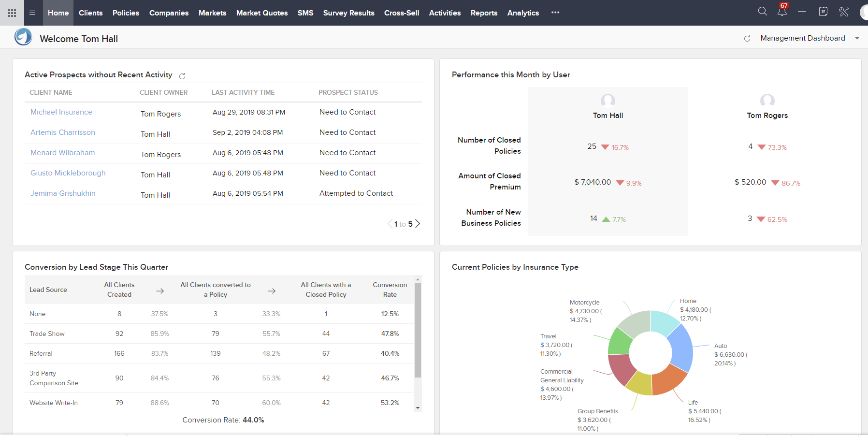Click the hamburger menu icon

[32, 13]
